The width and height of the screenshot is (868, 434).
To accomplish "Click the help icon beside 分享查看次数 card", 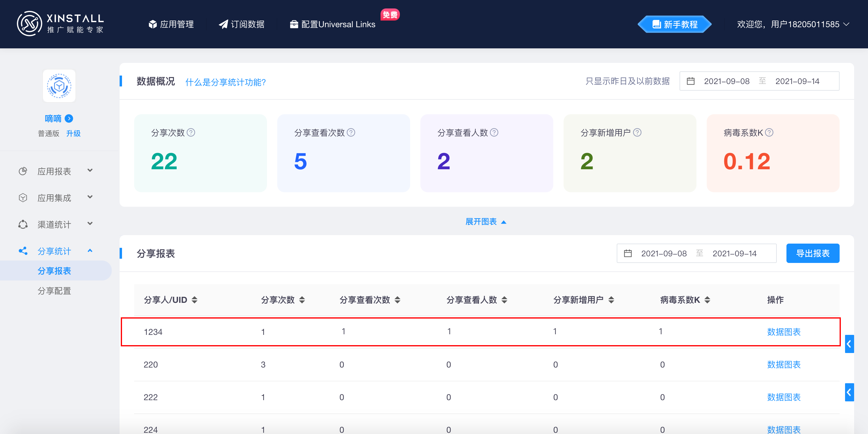I will [351, 132].
